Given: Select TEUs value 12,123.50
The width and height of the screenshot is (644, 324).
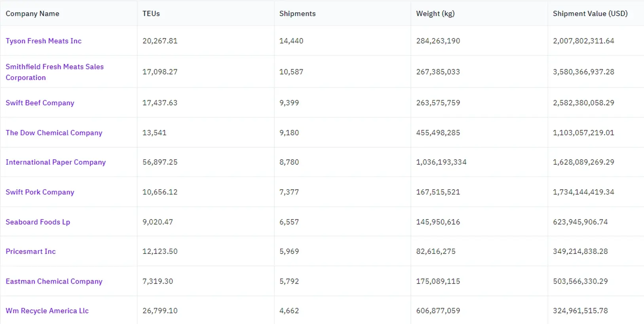Looking at the screenshot, I should click(160, 252).
